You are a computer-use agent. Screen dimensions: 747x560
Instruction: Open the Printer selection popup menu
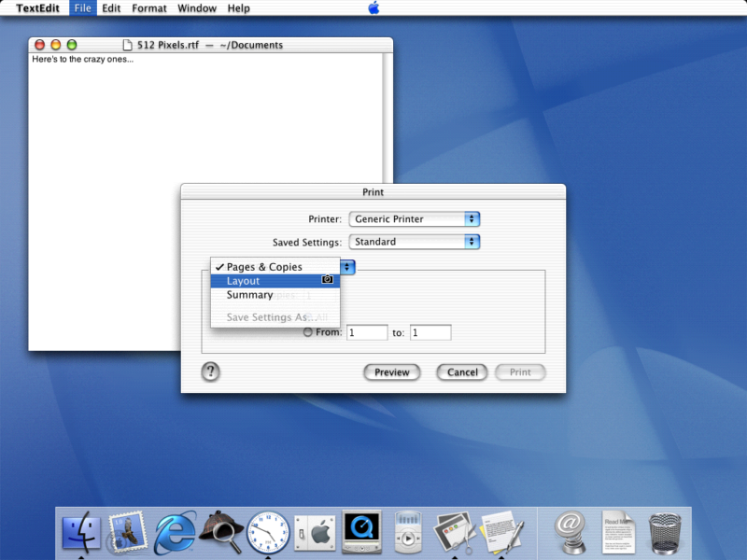414,219
